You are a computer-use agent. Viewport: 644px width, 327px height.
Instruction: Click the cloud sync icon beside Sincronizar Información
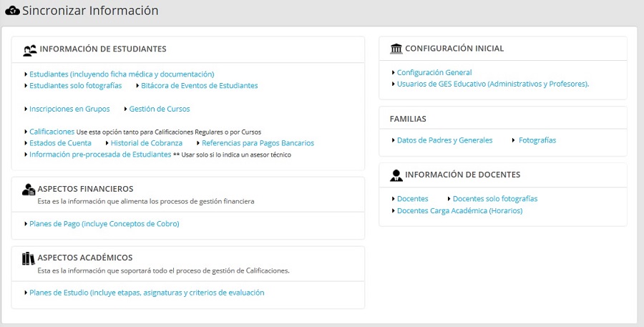(11, 11)
